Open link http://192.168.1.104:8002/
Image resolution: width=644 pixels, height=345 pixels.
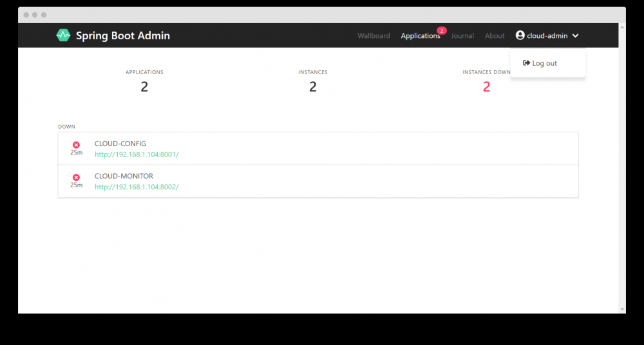pyautogui.click(x=137, y=187)
